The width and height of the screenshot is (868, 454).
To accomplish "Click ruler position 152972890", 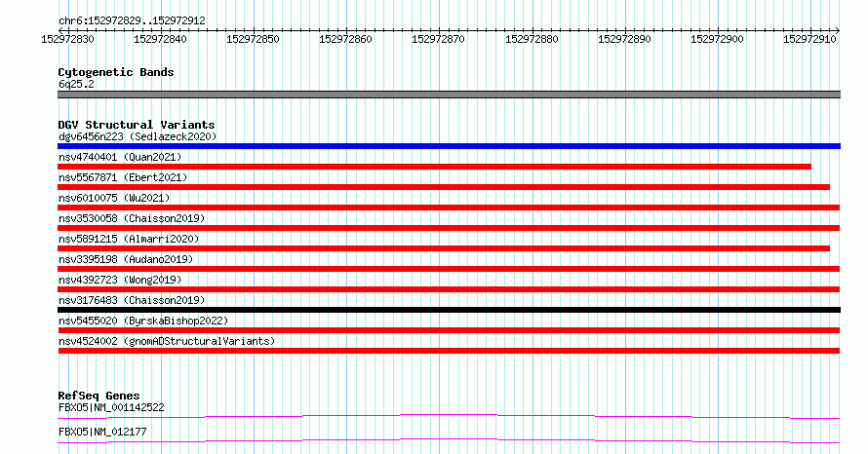I will pyautogui.click(x=624, y=39).
